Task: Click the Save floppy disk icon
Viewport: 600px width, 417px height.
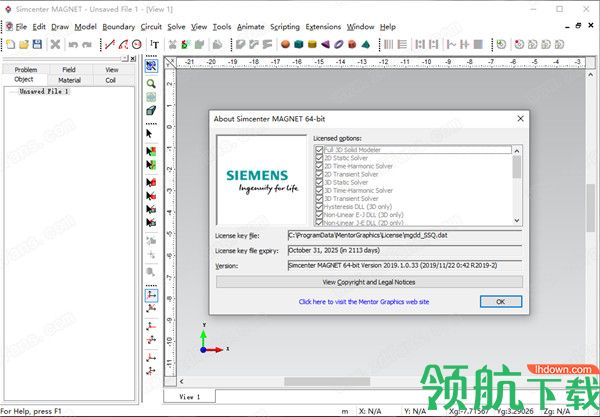Action: pyautogui.click(x=37, y=44)
